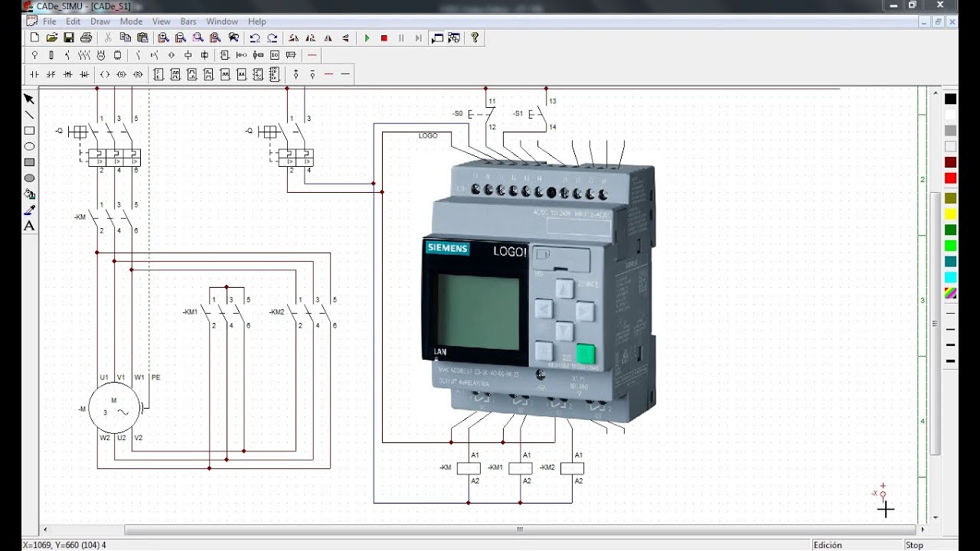This screenshot has width=980, height=551.
Task: Select the thinnest line width option
Action: click(x=950, y=313)
